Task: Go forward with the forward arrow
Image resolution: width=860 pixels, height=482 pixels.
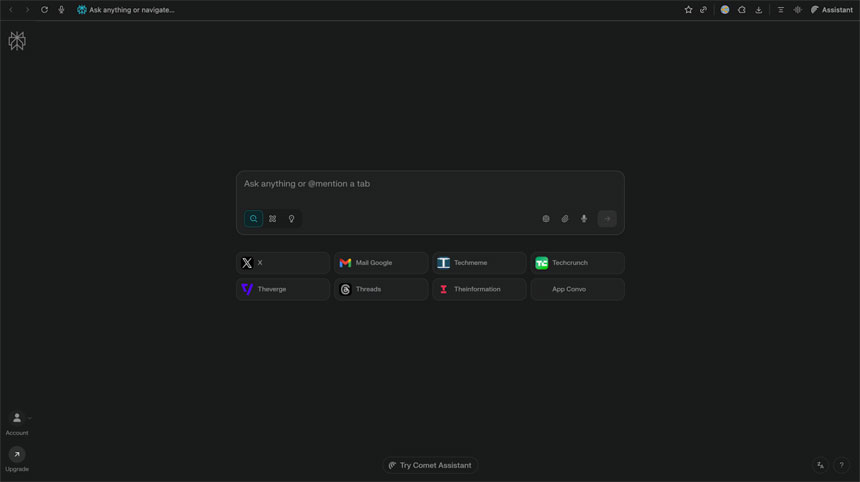Action: [x=27, y=10]
